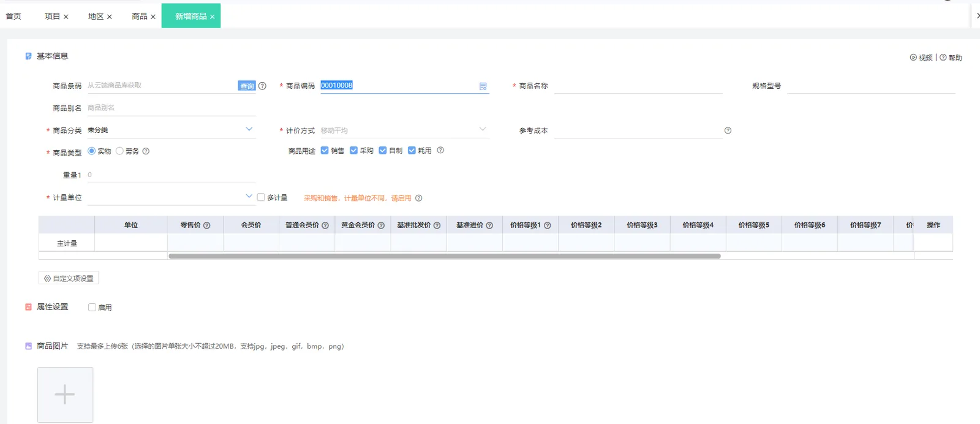Switch to the 首页 tab

[13, 17]
